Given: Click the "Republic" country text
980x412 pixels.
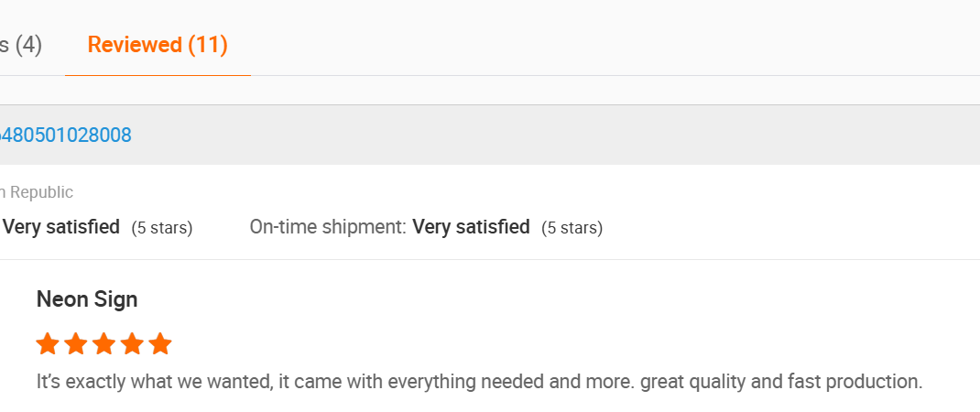Looking at the screenshot, I should click(41, 192).
